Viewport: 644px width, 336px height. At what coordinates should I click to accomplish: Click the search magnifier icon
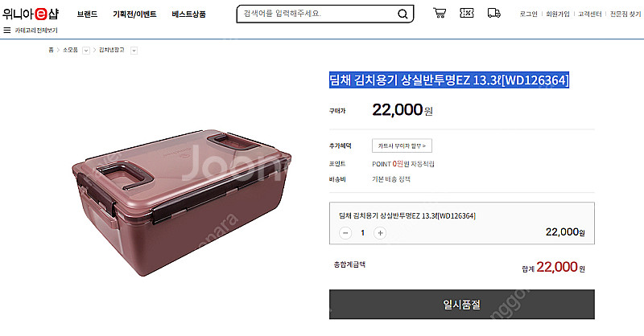point(402,14)
